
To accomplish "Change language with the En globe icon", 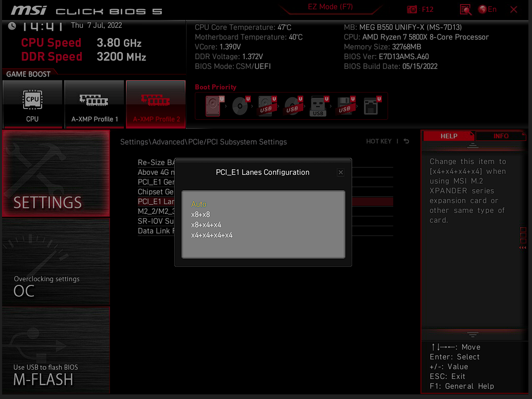I will point(487,9).
